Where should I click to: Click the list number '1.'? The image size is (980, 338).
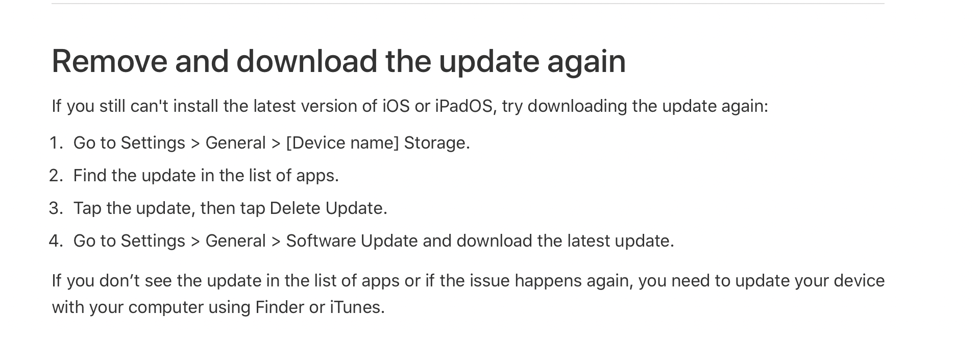pos(56,143)
